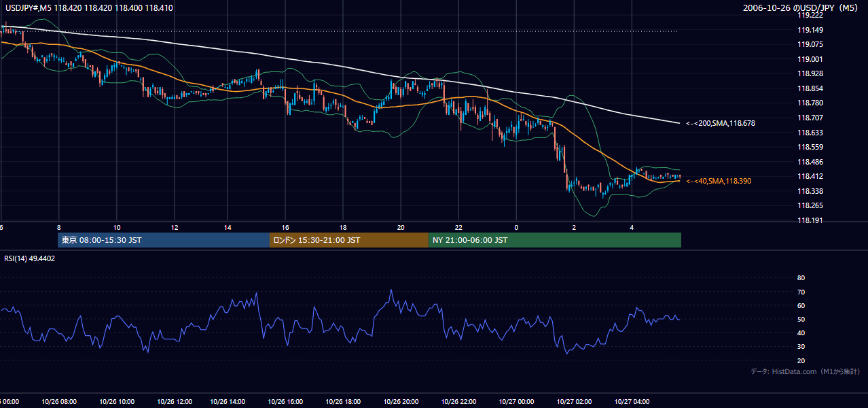868x408 pixels.
Task: Click hour marker 4 under price chart
Action: pyautogui.click(x=632, y=227)
